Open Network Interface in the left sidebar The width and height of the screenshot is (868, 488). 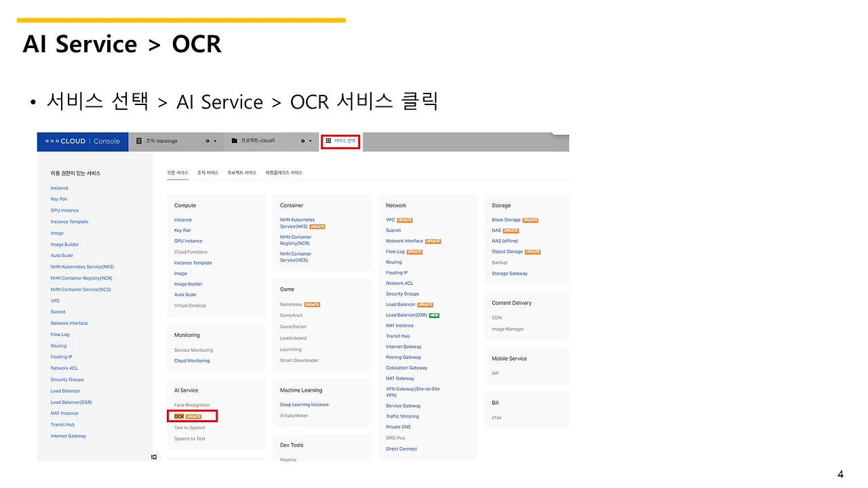pos(69,323)
